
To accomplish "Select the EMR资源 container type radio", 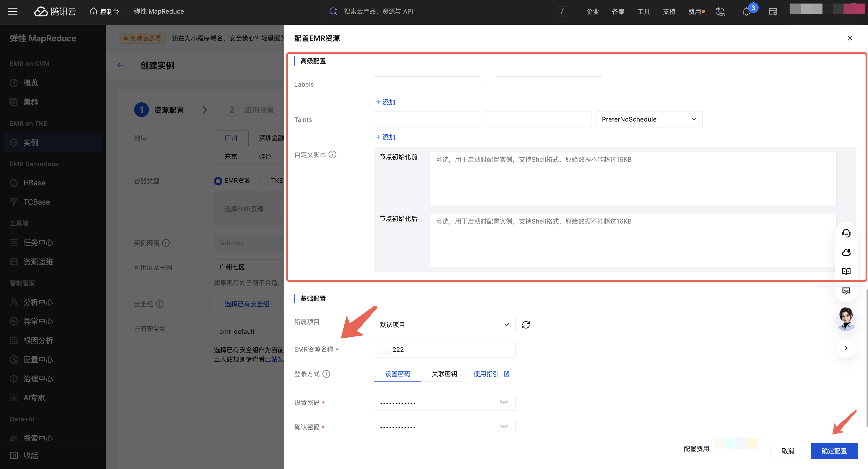I will click(218, 181).
